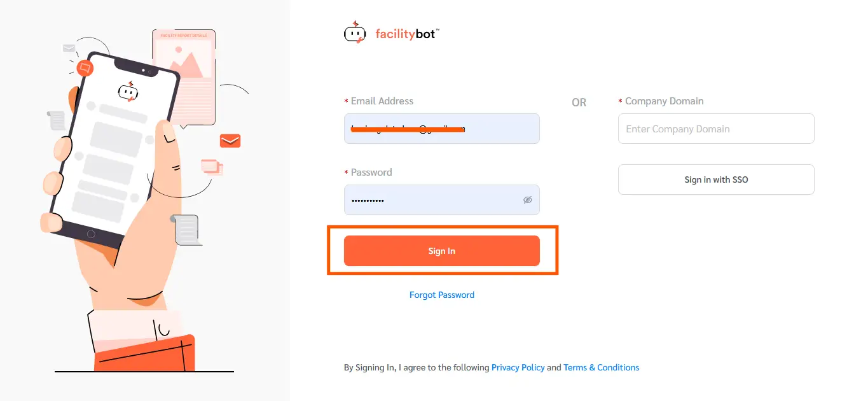This screenshot has height=401, width=868.
Task: Click the Company Domain label
Action: (x=665, y=101)
